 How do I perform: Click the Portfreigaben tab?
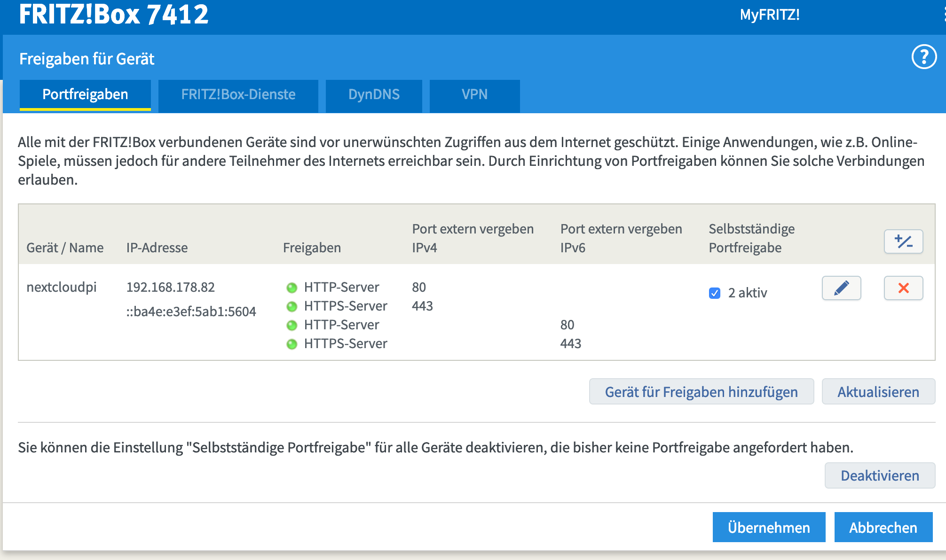pyautogui.click(x=85, y=94)
